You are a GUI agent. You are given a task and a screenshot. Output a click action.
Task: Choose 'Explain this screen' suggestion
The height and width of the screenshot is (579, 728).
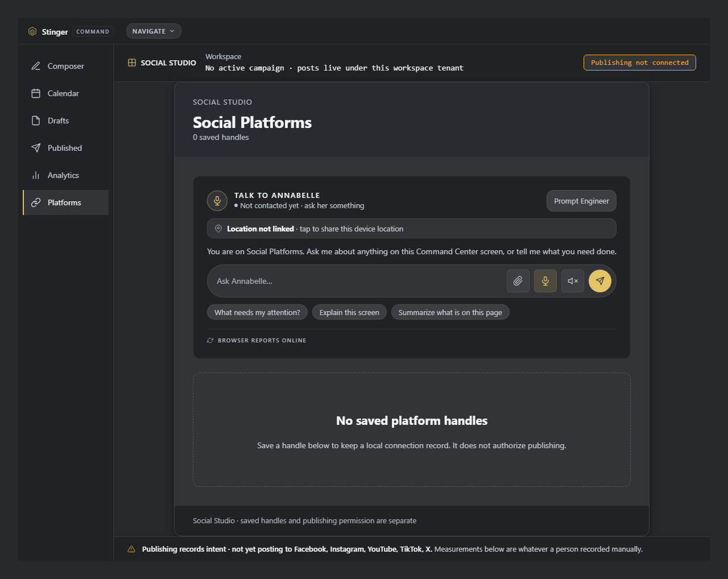(349, 312)
